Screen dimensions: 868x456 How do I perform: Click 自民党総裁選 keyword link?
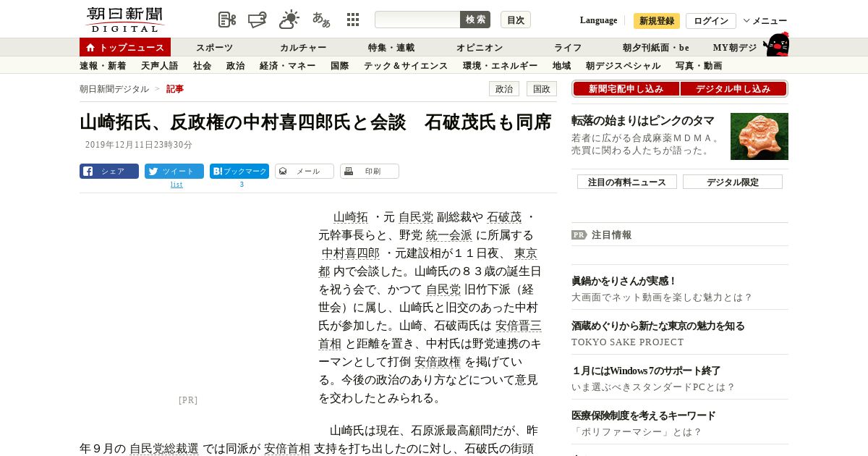pos(164,449)
